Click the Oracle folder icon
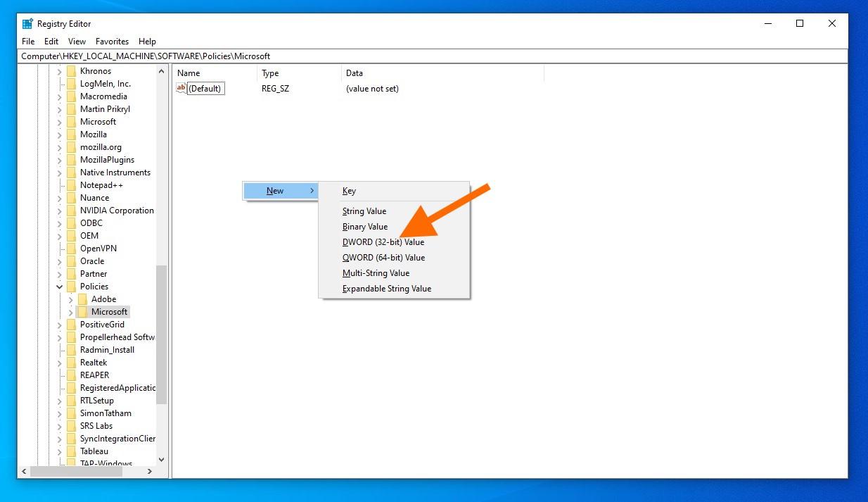868x502 pixels. coord(71,261)
